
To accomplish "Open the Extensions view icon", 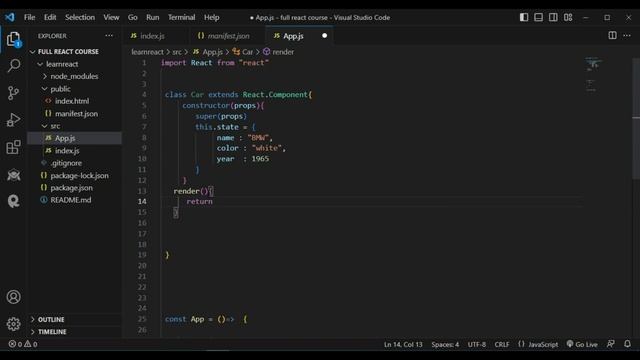I will (x=13, y=147).
